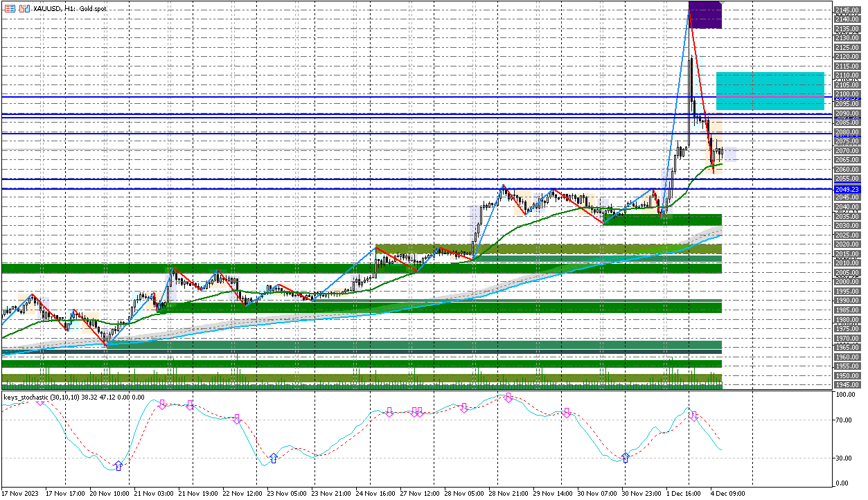Click blue up arrow near 20 Nov 10:00
The width and height of the screenshot is (868, 500).
point(118,466)
